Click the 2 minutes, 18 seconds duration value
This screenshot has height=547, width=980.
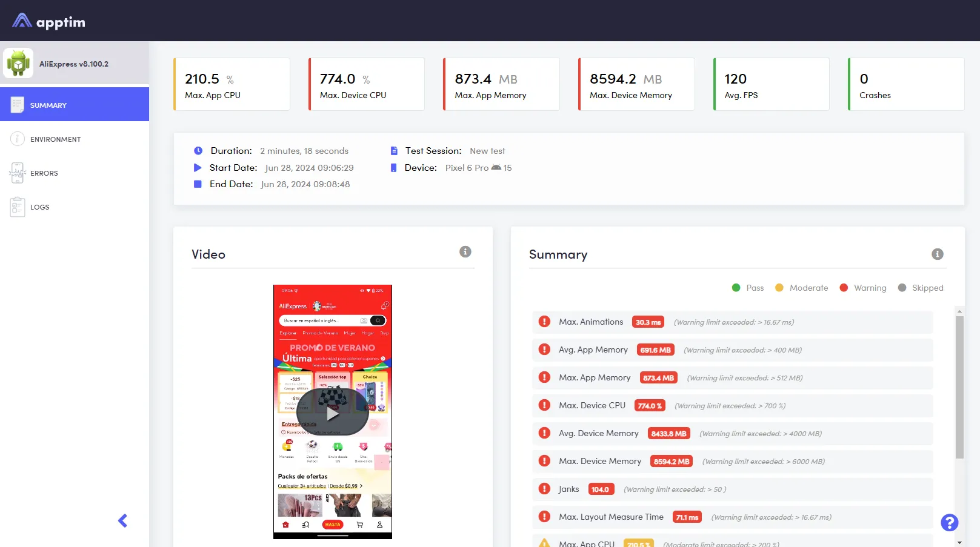click(x=304, y=151)
